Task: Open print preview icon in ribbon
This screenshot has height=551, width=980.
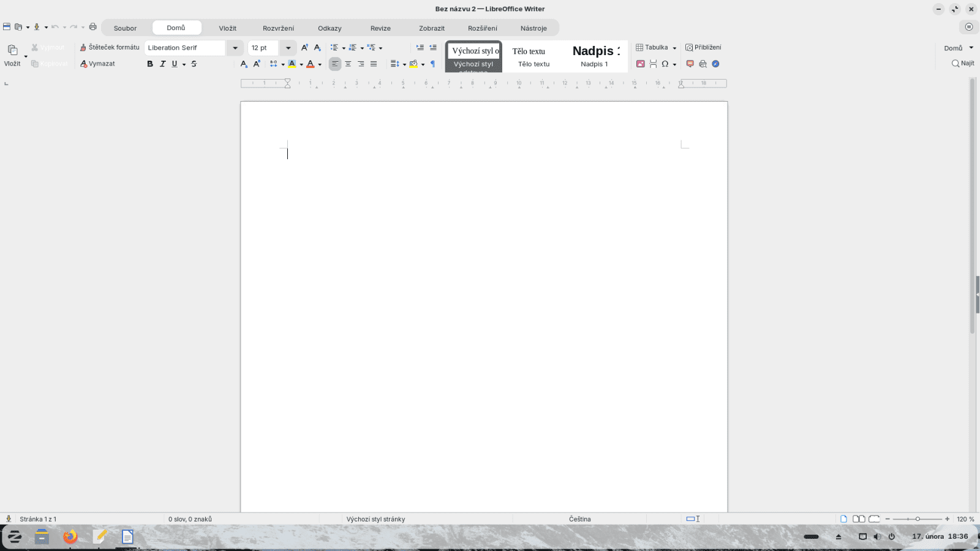Action: pyautogui.click(x=703, y=64)
